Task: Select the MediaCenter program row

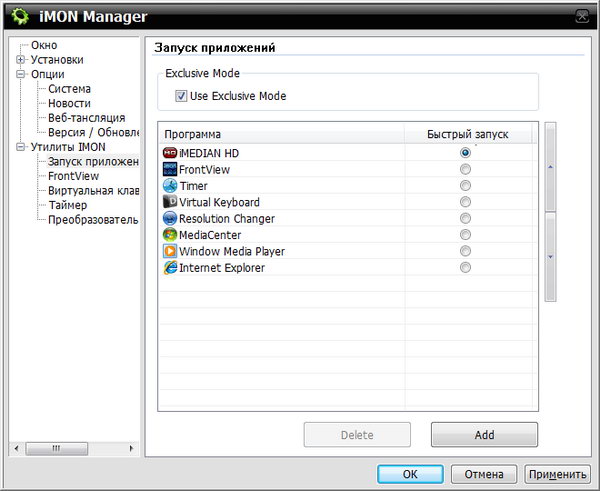Action: coord(347,235)
